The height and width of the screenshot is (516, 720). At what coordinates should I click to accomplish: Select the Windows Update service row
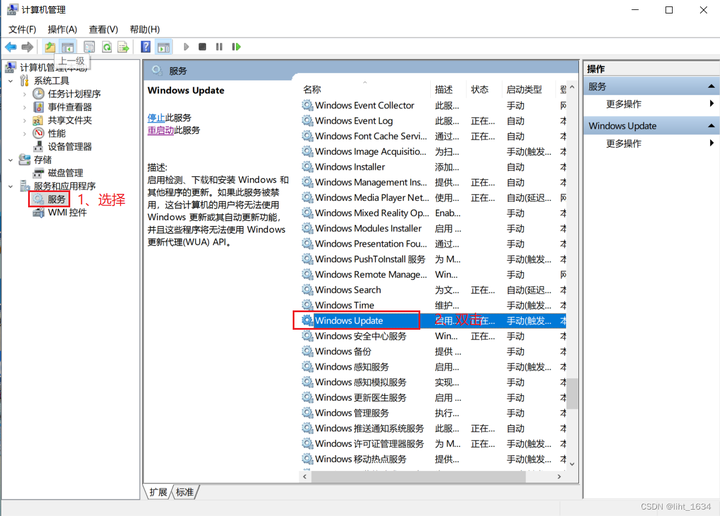tap(433, 321)
